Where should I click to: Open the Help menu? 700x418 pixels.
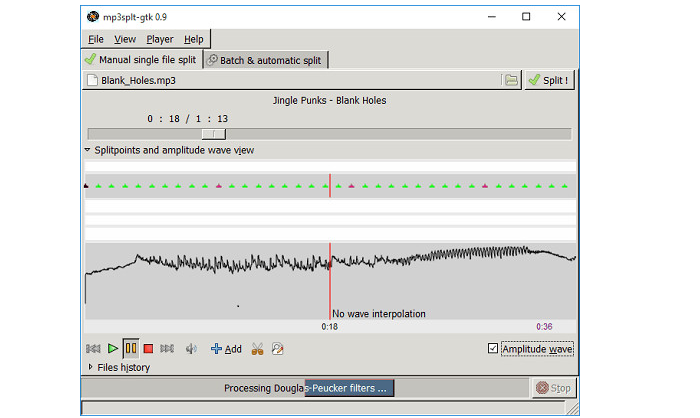tap(194, 39)
